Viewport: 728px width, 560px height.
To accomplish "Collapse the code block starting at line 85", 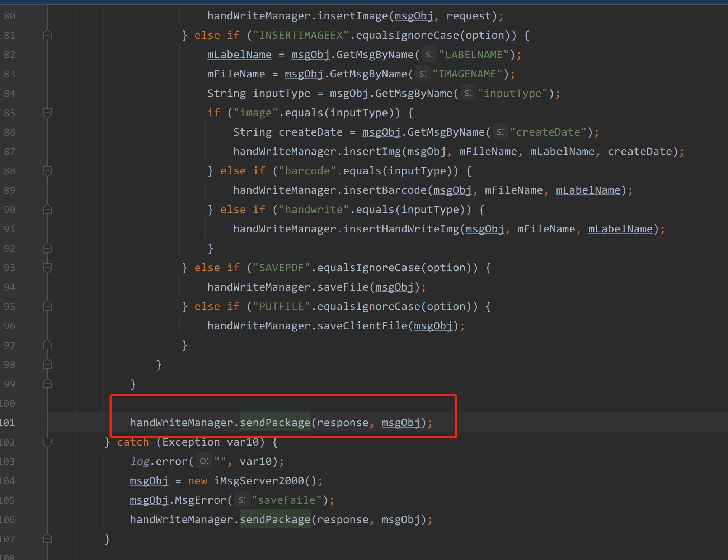I will (47, 113).
